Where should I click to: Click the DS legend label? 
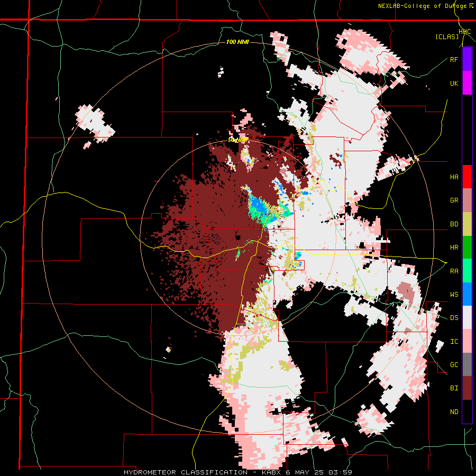point(454,318)
